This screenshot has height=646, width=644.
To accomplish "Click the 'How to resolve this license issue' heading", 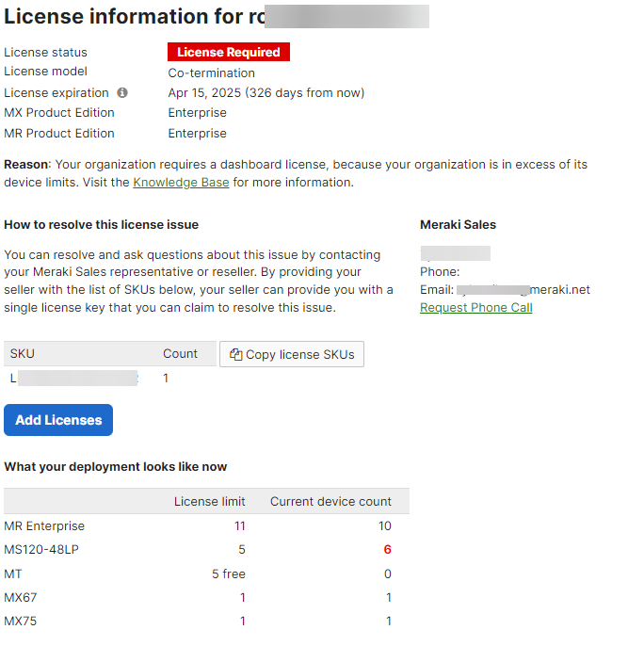I will click(x=102, y=224).
